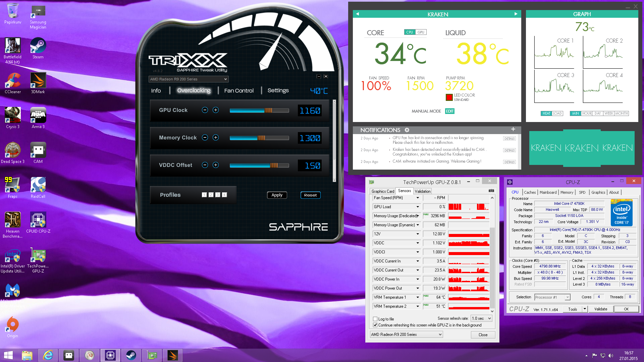Image resolution: width=644 pixels, height=362 pixels.
Task: Expand the VDDC sensor dropdown
Action: 418,243
